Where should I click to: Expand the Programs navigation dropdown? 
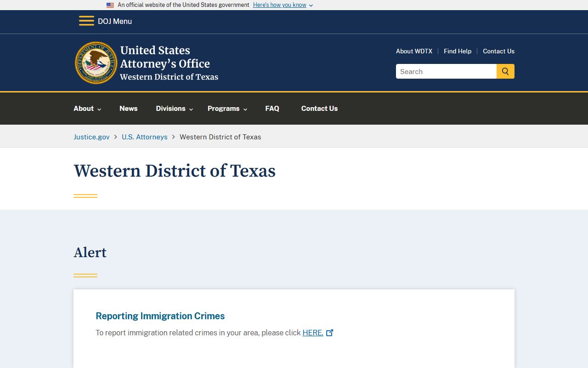point(227,109)
